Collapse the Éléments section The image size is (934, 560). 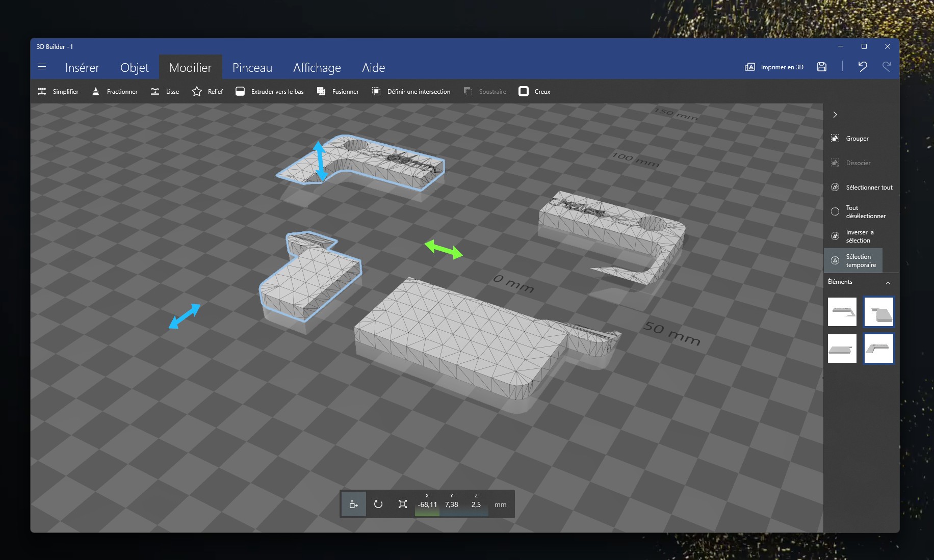point(888,283)
